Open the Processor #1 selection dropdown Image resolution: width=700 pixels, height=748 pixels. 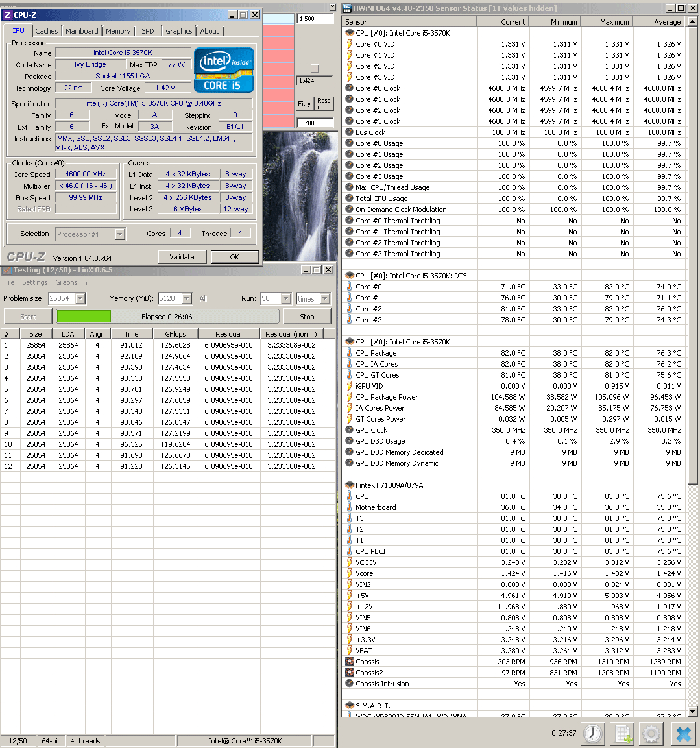pyautogui.click(x=120, y=234)
